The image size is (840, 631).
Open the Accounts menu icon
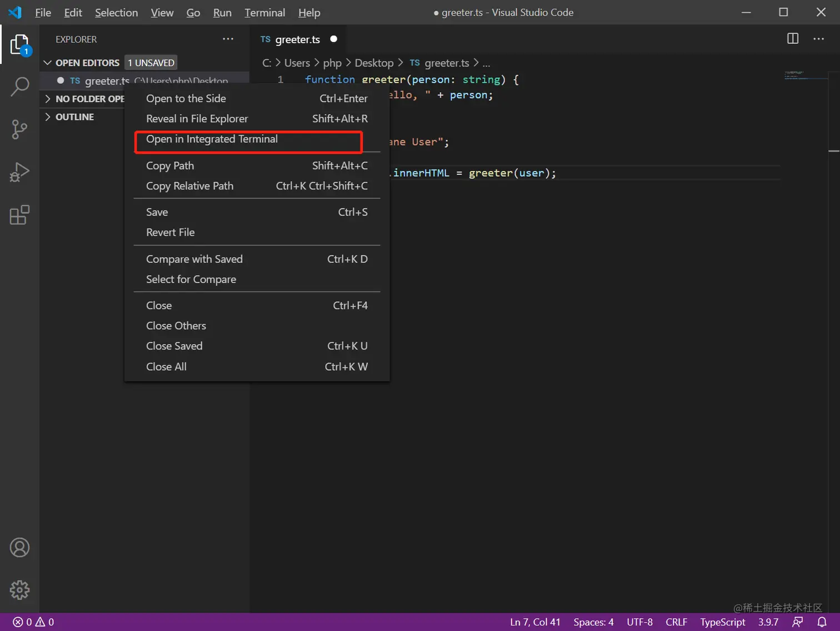pyautogui.click(x=19, y=548)
